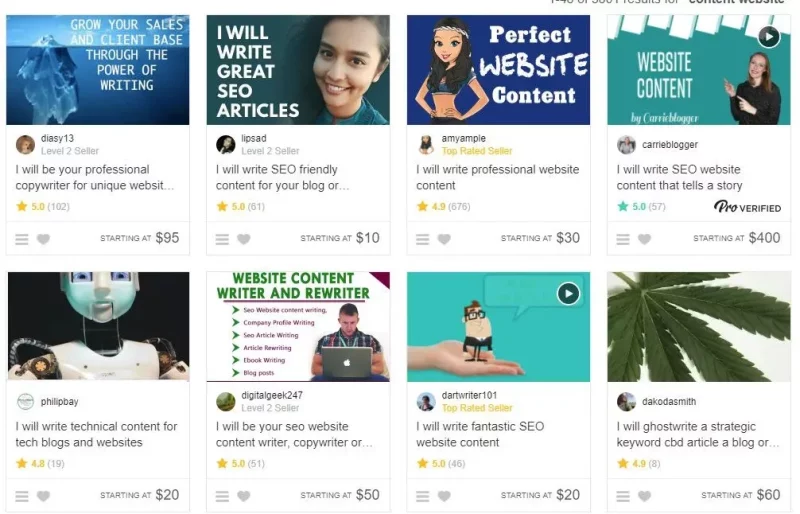Open list menu icon on lipsad gig
800x514 pixels.
pyautogui.click(x=222, y=239)
